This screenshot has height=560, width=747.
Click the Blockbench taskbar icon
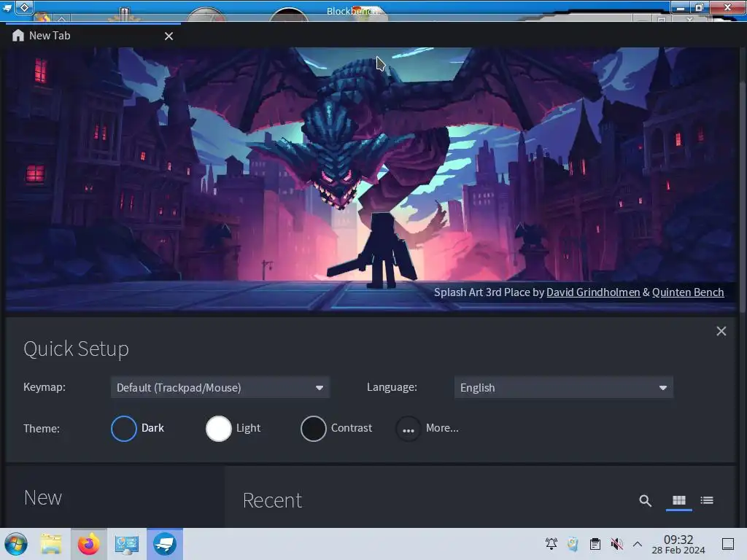pyautogui.click(x=165, y=544)
